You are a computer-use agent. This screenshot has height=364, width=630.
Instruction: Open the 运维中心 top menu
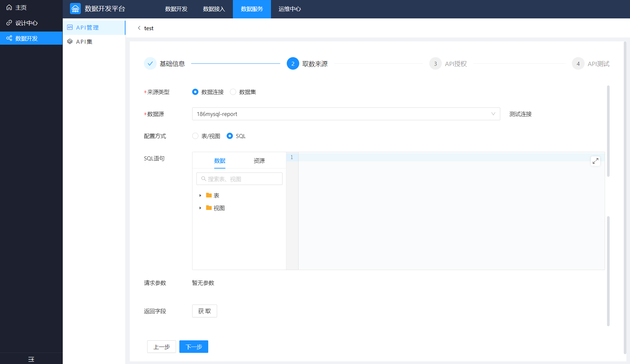point(289,9)
